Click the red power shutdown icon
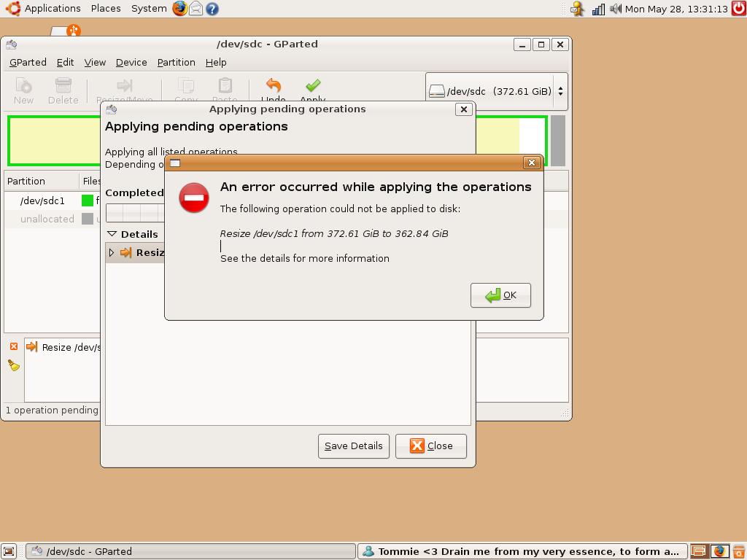Image resolution: width=747 pixels, height=560 pixels. (739, 9)
